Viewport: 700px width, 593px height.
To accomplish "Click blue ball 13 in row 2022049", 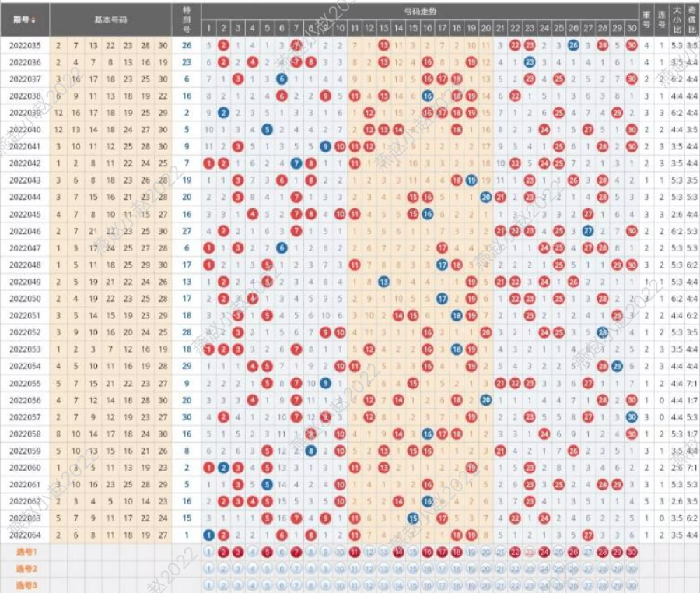I will [384, 282].
